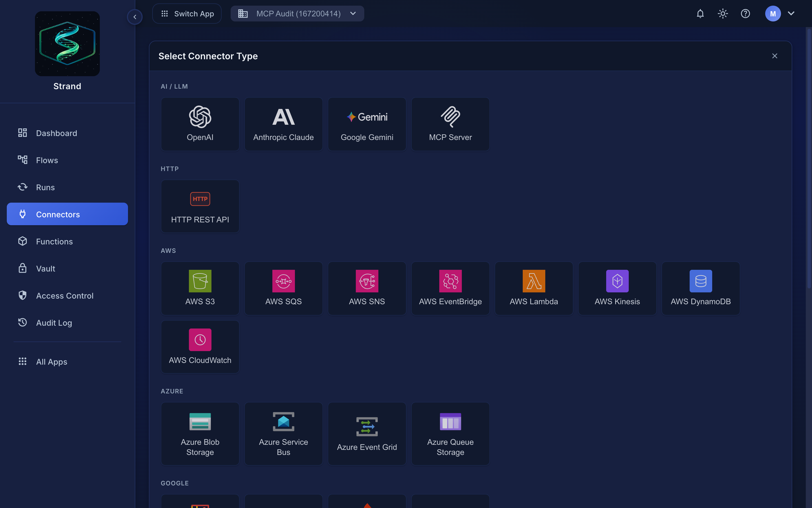Toggle the light/dark theme sun icon
The height and width of the screenshot is (508, 812).
(x=723, y=14)
